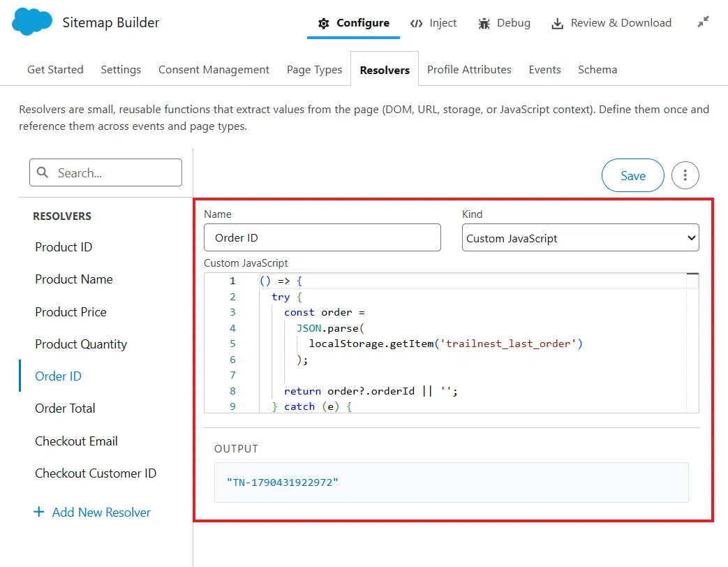The height and width of the screenshot is (567, 728).
Task: Click the search magnifier icon
Action: pos(43,172)
